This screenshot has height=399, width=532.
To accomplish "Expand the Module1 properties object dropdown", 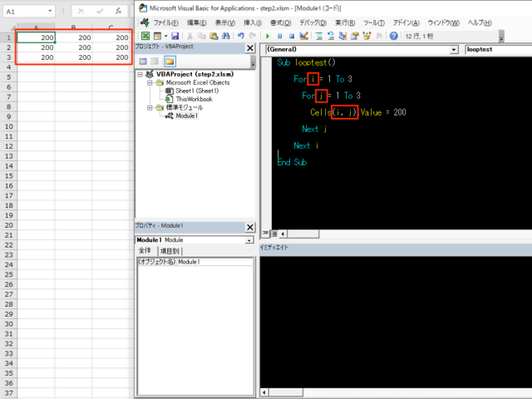I will (x=249, y=240).
